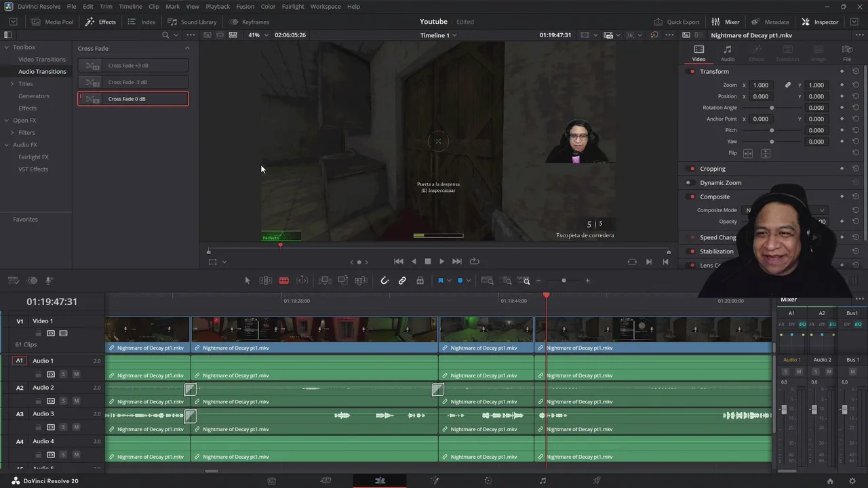Viewport: 868px width, 488px height.
Task: Switch to the File tab in Inspector
Action: coord(847,54)
